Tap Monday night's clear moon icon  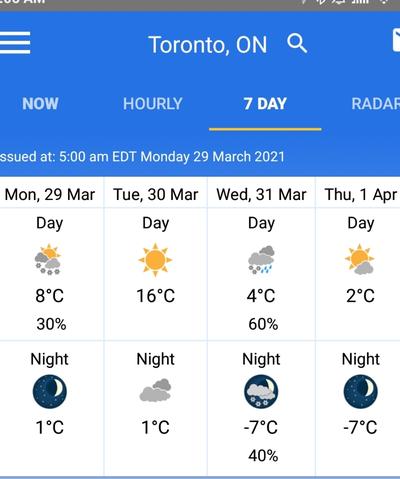50,391
